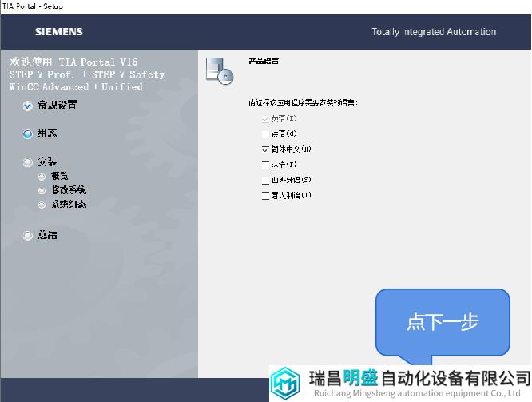
Task: Click the 'STEP 7 Prof. + STEP 7 Safety' line
Action: [x=87, y=74]
